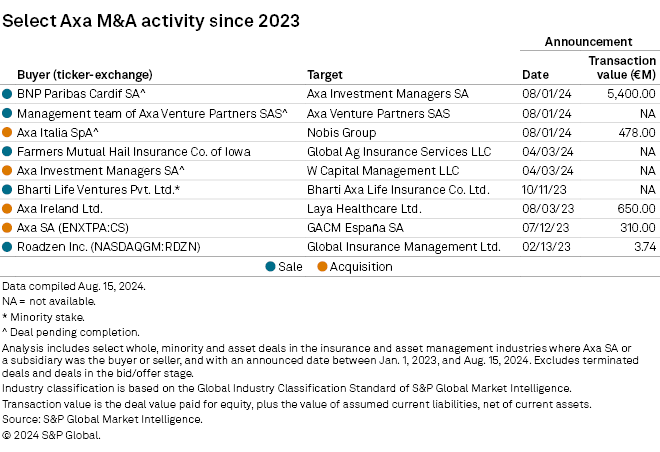Click the Buyer (ticker-exchange) column header
Screen dimensions: 660x452
coord(85,74)
